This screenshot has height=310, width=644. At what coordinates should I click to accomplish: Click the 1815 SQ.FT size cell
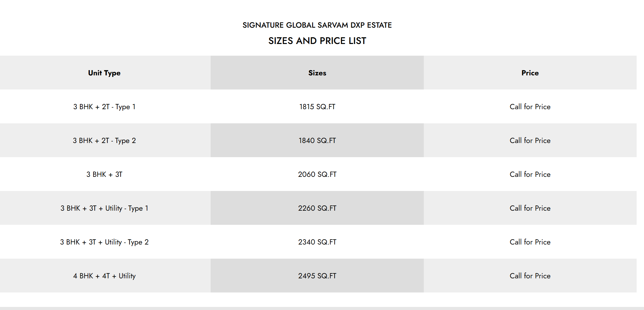click(x=317, y=107)
